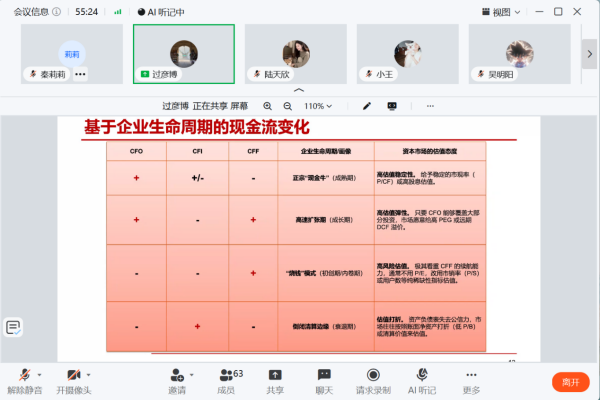Turn on camera with 开摄像头

pos(73,381)
